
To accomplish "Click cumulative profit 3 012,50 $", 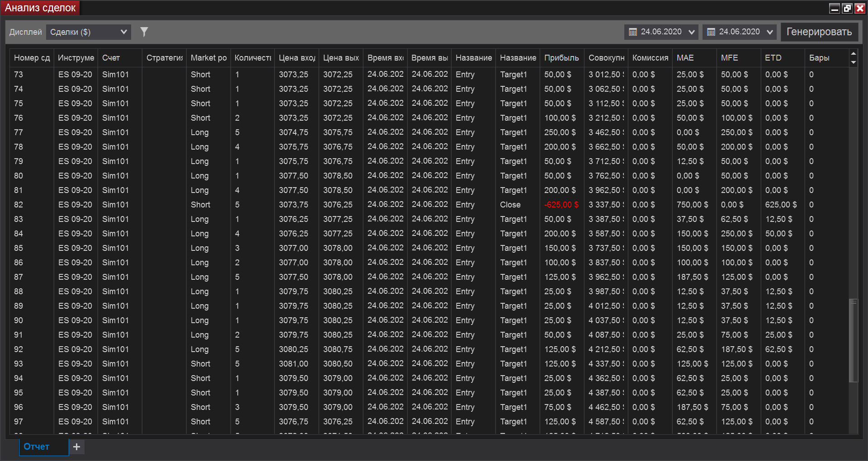I will click(606, 75).
